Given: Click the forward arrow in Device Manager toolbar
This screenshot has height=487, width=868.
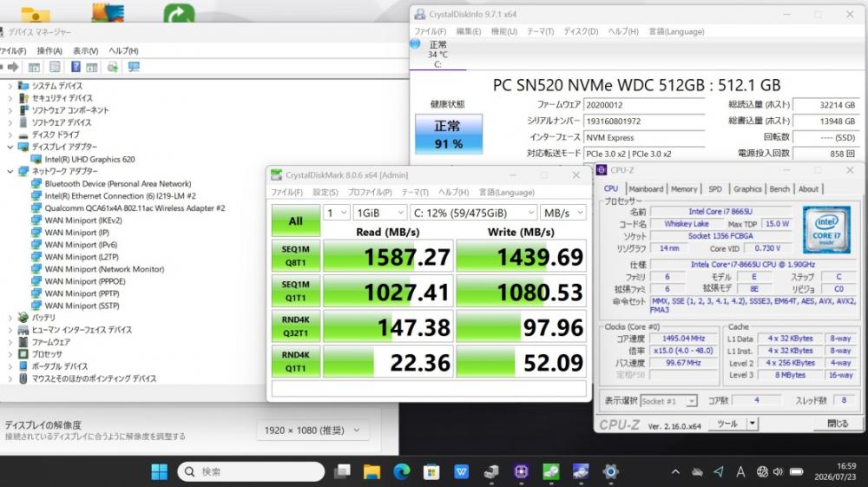Looking at the screenshot, I should point(13,67).
